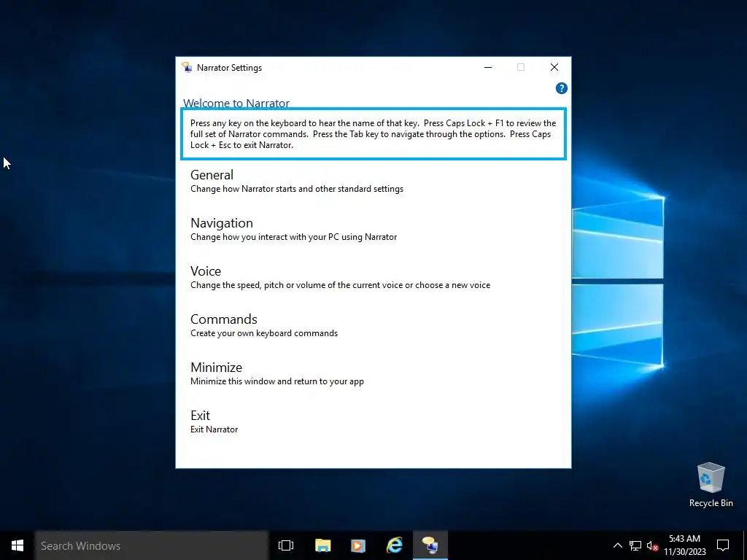This screenshot has width=747, height=560.
Task: Launch File Explorer from taskbar
Action: (x=322, y=545)
